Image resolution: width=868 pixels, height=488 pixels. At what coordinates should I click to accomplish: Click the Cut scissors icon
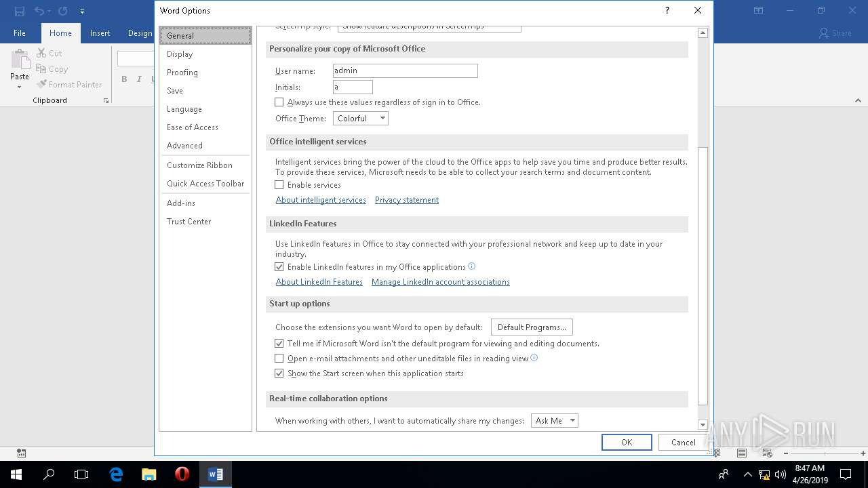pyautogui.click(x=41, y=53)
